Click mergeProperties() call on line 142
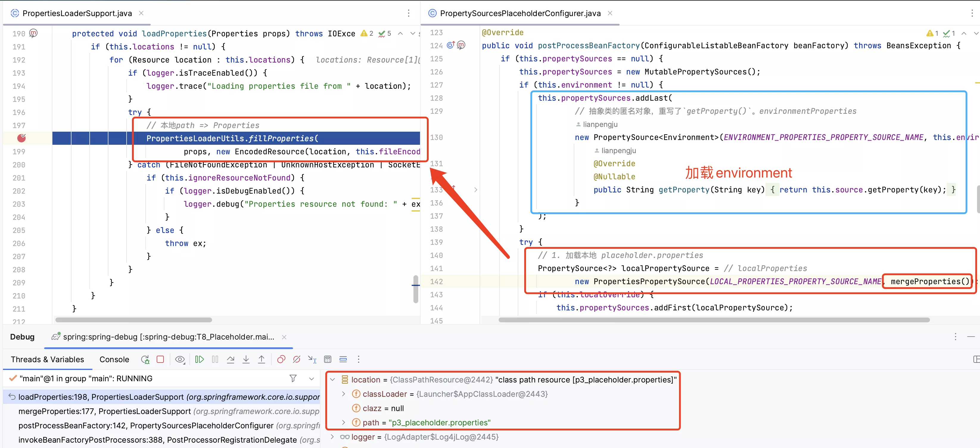The image size is (980, 448). (x=930, y=281)
